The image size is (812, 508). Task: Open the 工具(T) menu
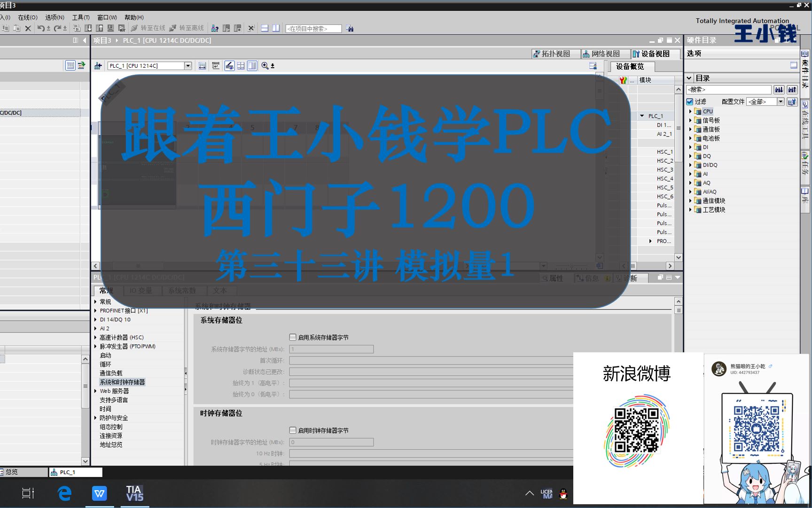tap(81, 17)
